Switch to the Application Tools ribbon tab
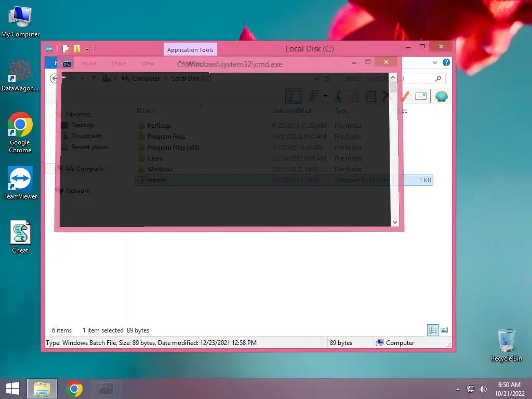This screenshot has width=532, height=399. point(190,49)
